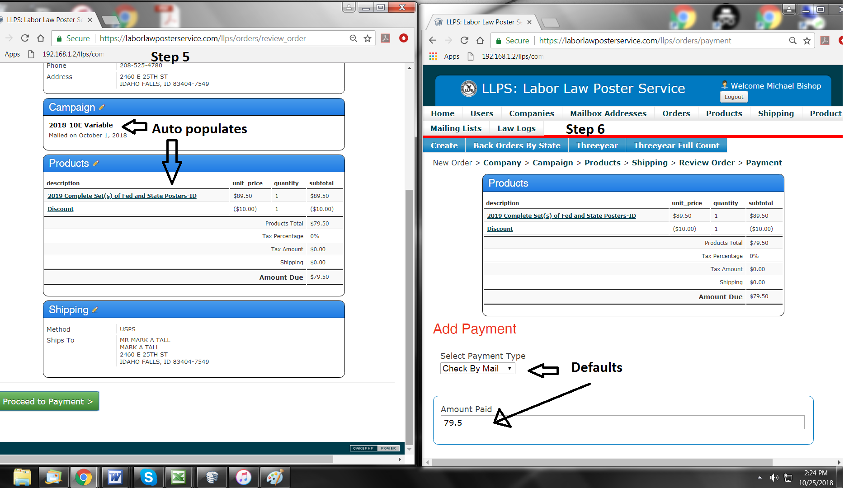Bookmark the payment page with the star icon
Viewport: 868px width, 488px height.
807,41
